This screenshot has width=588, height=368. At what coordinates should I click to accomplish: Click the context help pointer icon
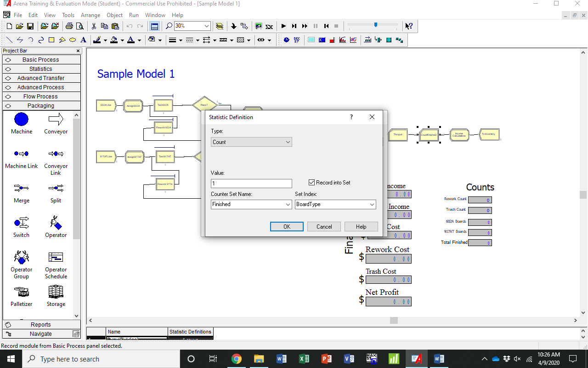tap(409, 26)
